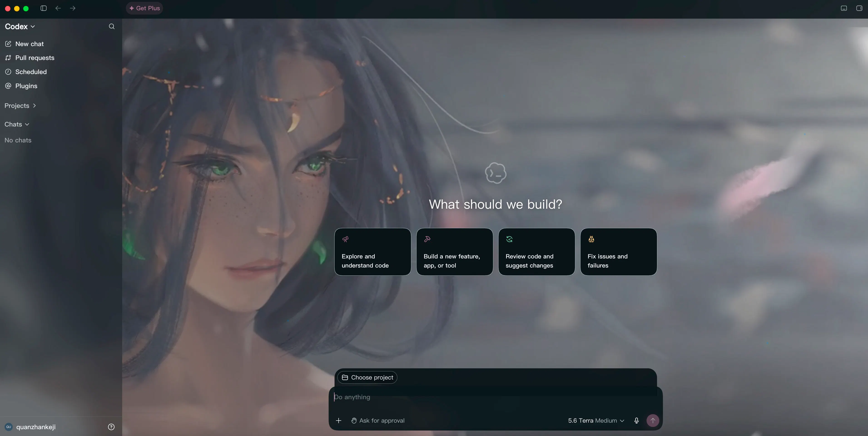Open the Codex dropdown menu
This screenshot has height=436, width=868.
pyautogui.click(x=20, y=26)
